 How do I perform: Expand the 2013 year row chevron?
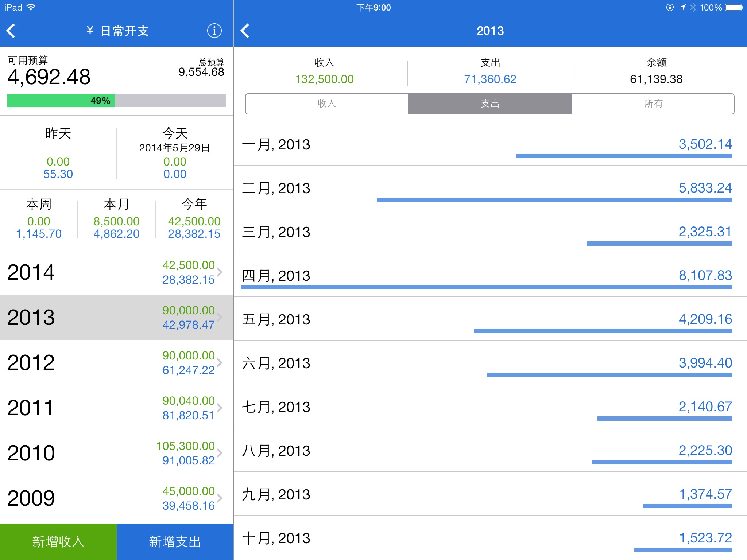(220, 317)
